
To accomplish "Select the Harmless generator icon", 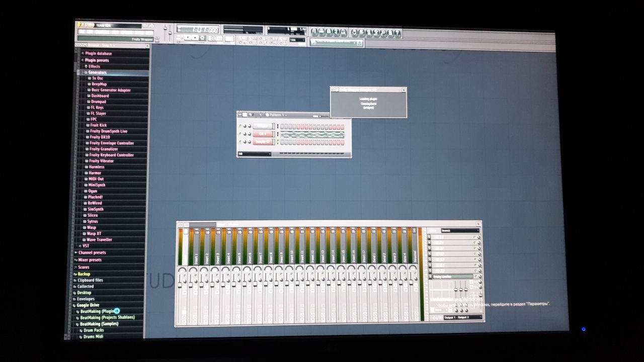I will 86,167.
